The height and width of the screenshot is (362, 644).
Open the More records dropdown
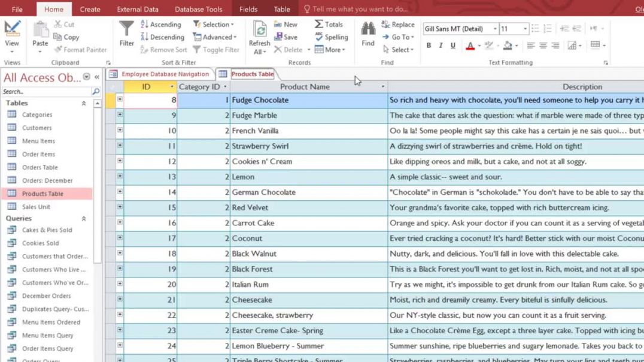[330, 50]
